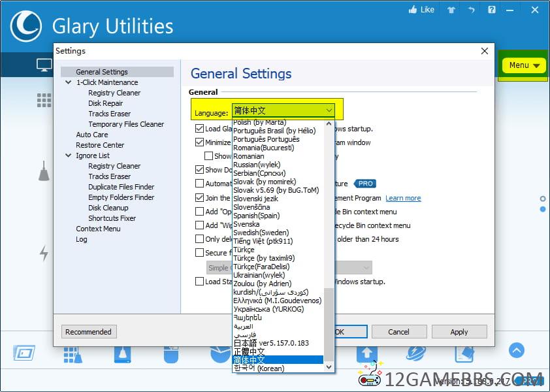The height and width of the screenshot is (392, 550).
Task: Click the help question mark icon
Action: (x=492, y=10)
